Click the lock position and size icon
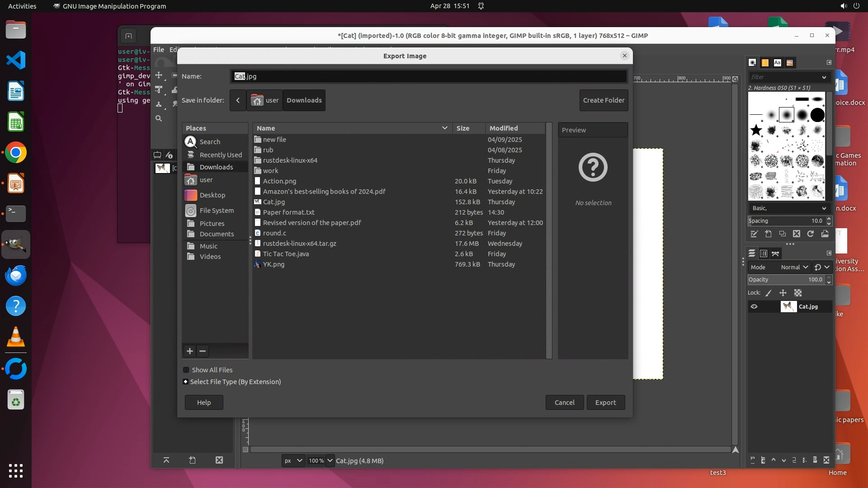This screenshot has height=488, width=868. pos(783,293)
